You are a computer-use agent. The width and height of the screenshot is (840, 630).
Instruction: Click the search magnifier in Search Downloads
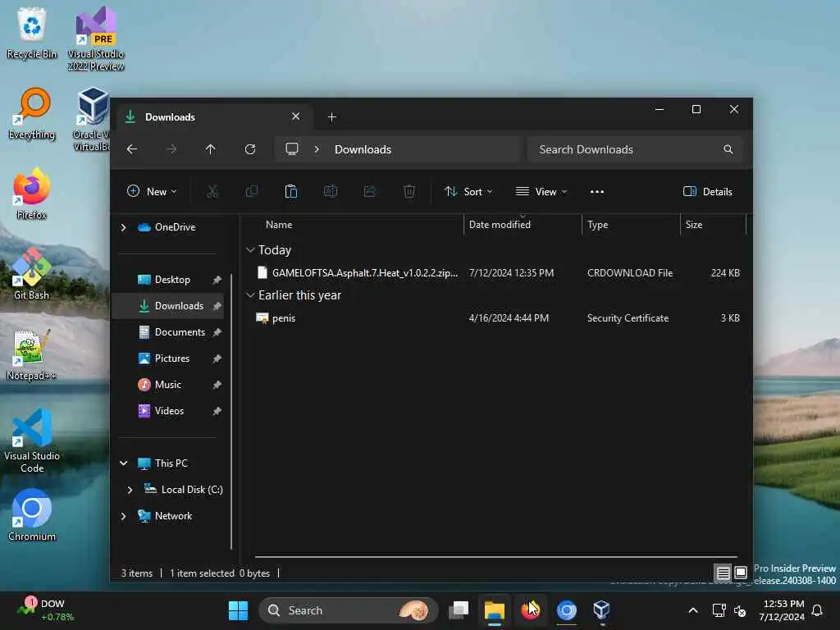728,149
